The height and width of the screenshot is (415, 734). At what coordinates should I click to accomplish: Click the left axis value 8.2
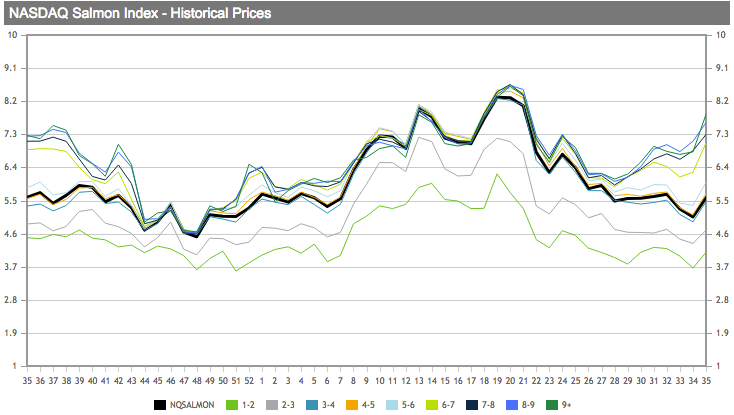pyautogui.click(x=11, y=101)
